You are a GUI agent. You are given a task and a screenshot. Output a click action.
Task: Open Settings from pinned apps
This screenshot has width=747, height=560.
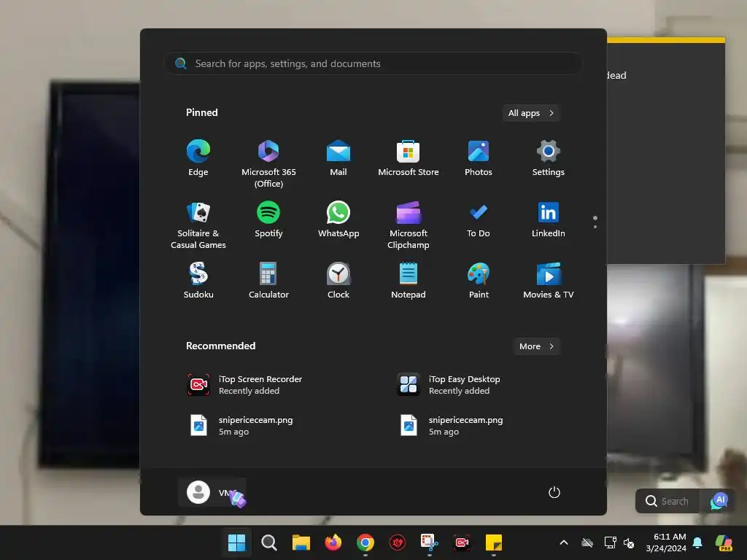click(x=549, y=158)
